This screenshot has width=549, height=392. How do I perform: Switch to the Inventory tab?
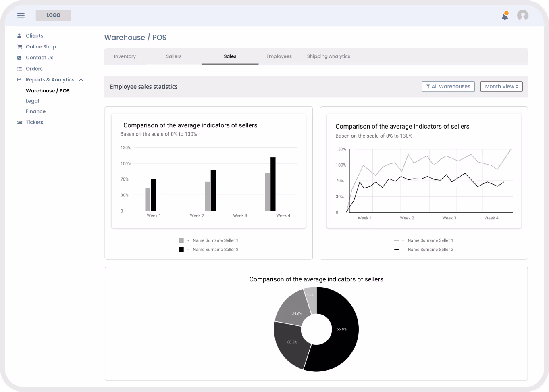pyautogui.click(x=125, y=56)
